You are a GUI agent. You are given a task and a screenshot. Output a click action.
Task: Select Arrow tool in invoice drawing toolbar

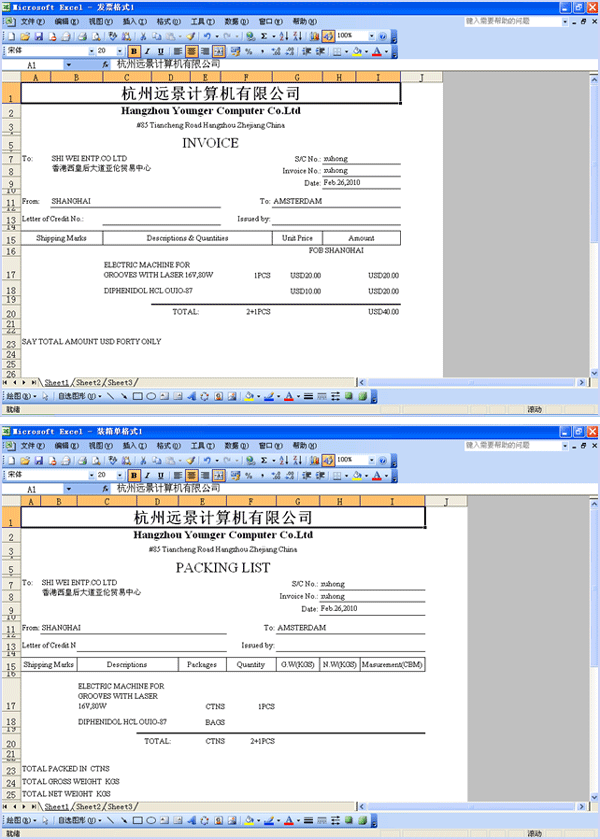(x=124, y=396)
